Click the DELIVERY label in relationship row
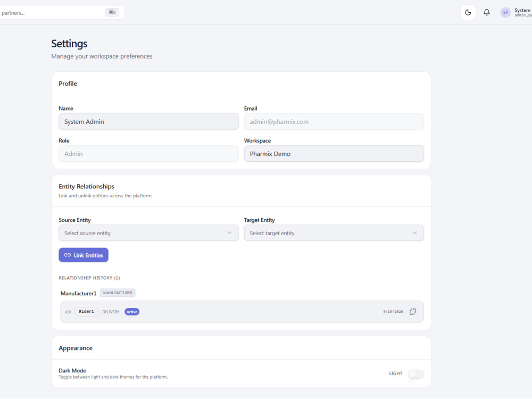 pos(111,312)
